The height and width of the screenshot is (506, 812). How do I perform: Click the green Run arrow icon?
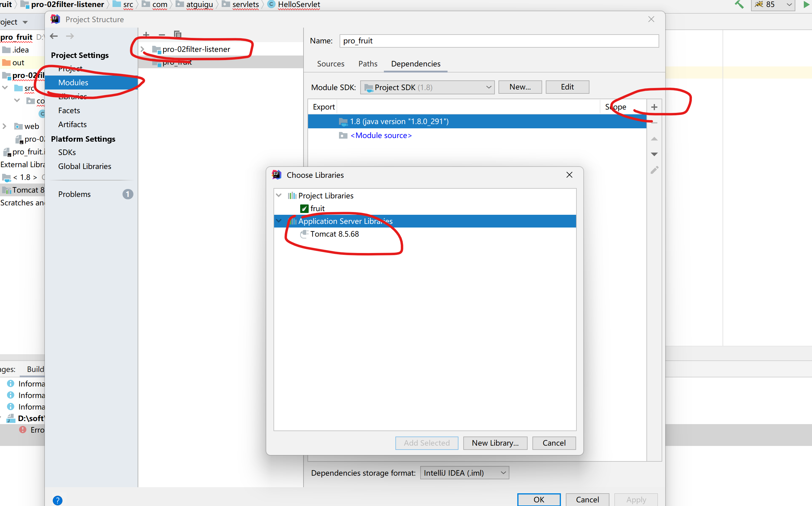(x=806, y=4)
